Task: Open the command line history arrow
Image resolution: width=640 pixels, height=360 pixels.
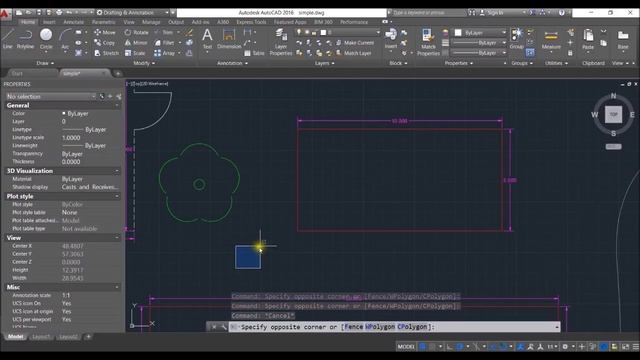Action: [x=557, y=327]
